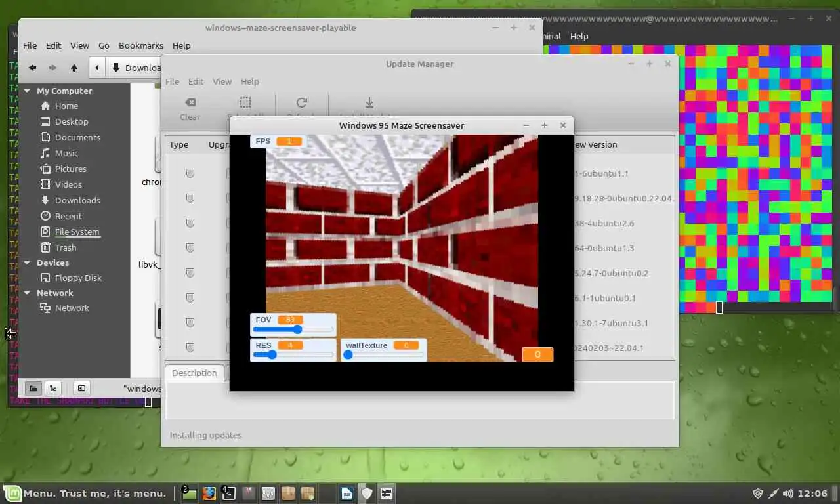Open Trash in the file manager sidebar
840x504 pixels.
[x=66, y=247]
